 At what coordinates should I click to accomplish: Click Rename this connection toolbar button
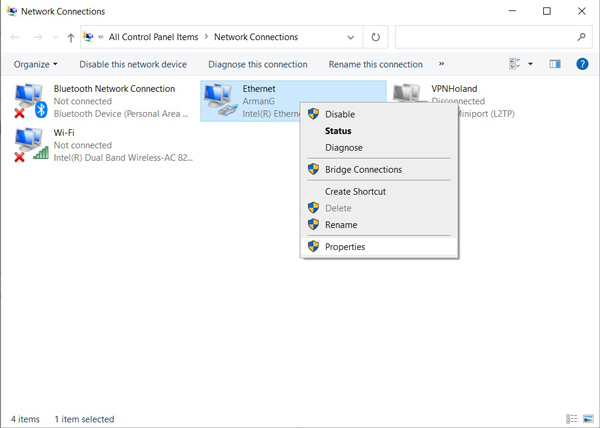pos(376,64)
